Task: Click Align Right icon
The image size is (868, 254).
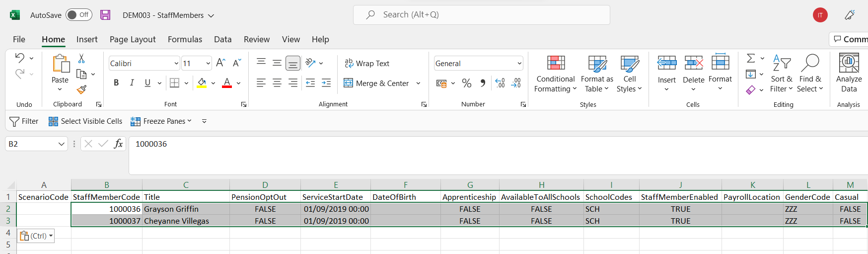Action: [x=293, y=83]
